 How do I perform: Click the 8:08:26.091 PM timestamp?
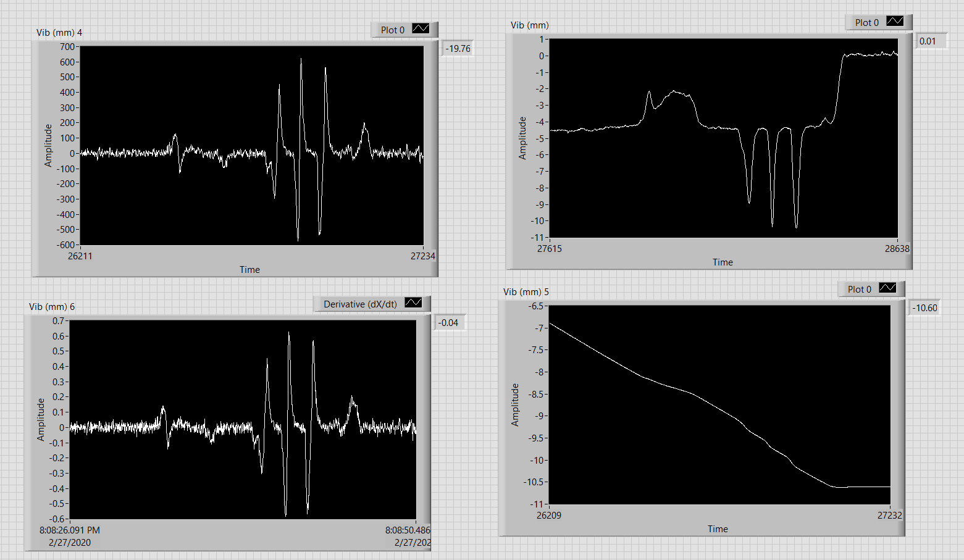70,530
